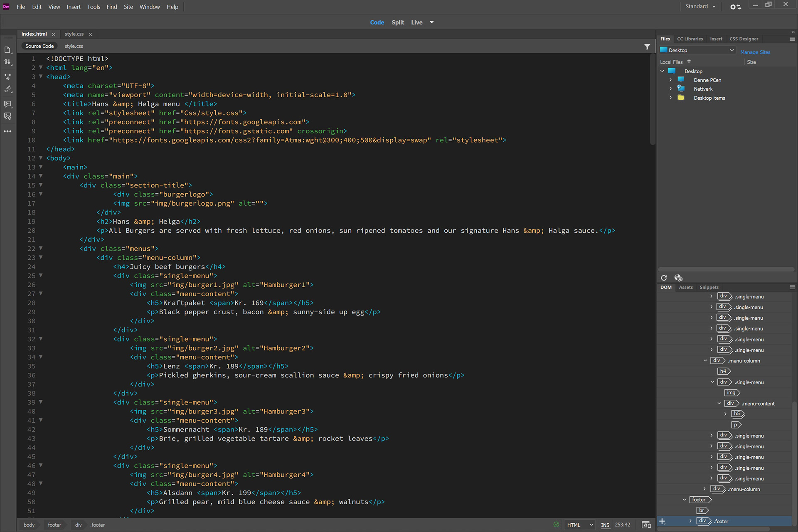Screen dimensions: 798x532
Task: Click the Size column header in Files
Action: click(751, 62)
